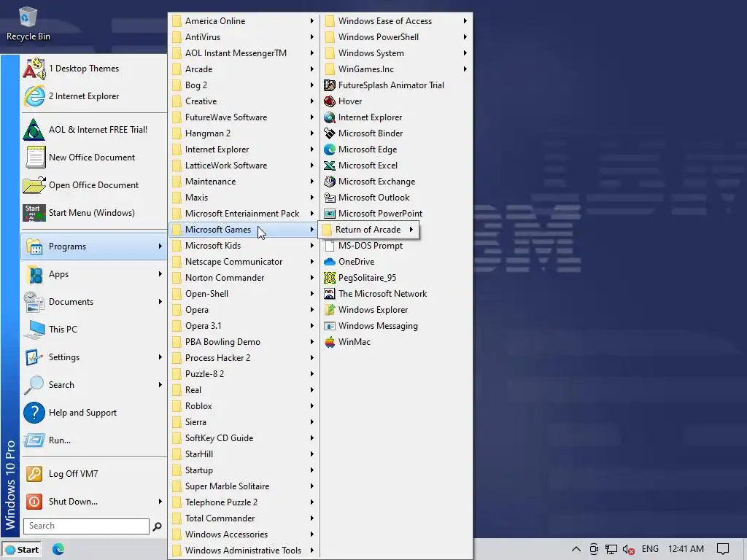Click the 12:41 AM clock
The image size is (747, 560).
point(686,549)
